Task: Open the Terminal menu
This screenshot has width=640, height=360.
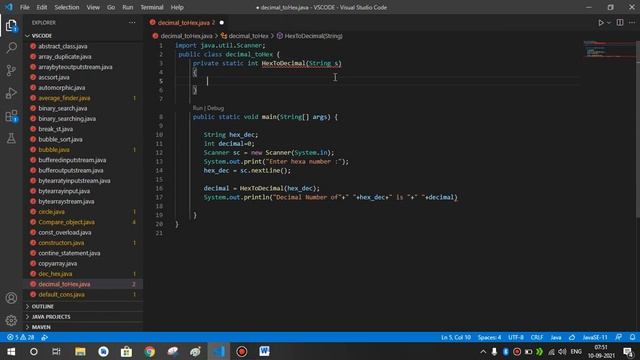Action: 152,7
